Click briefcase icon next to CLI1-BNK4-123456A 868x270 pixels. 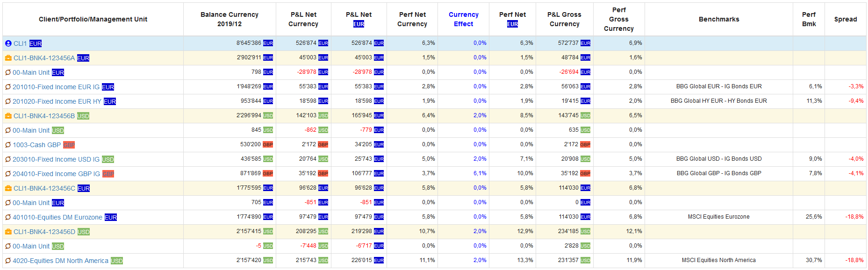pyautogui.click(x=8, y=58)
